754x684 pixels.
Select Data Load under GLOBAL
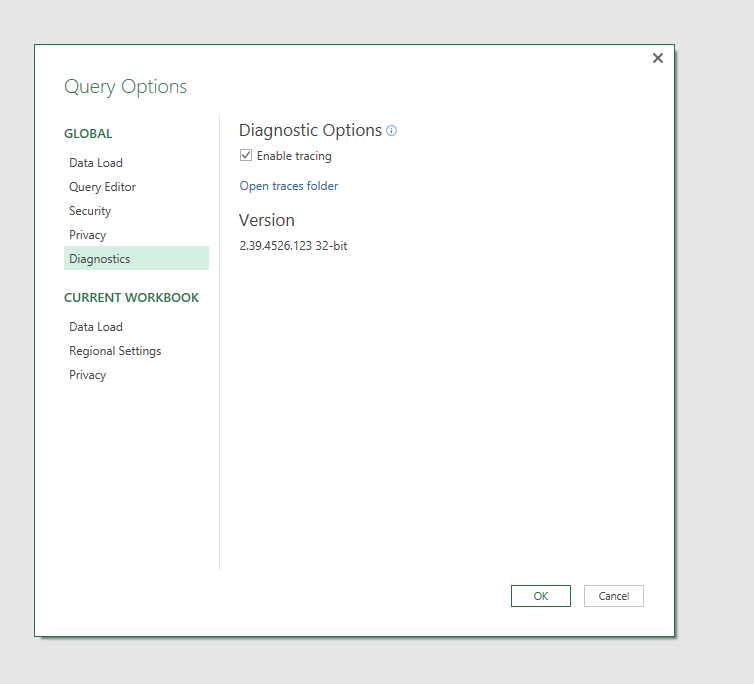[x=96, y=163]
